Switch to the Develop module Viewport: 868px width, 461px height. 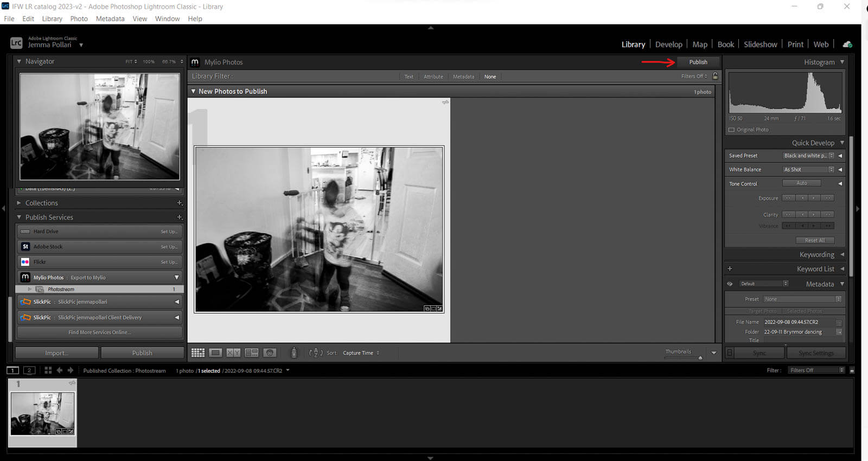pyautogui.click(x=668, y=44)
